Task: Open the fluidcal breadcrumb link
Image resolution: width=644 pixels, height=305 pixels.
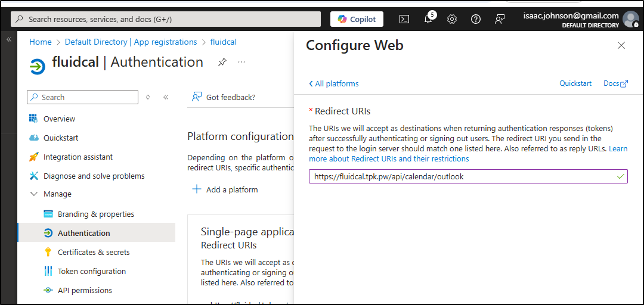Action: point(223,42)
